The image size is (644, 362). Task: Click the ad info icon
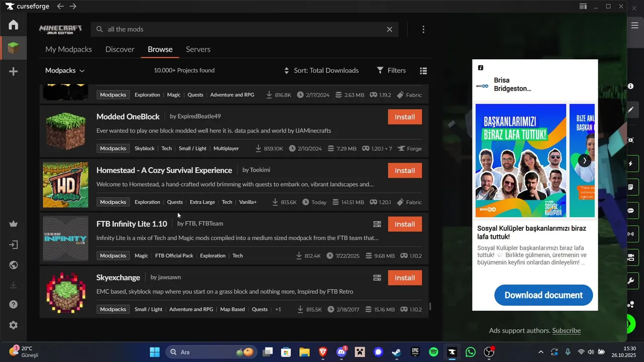point(480,68)
